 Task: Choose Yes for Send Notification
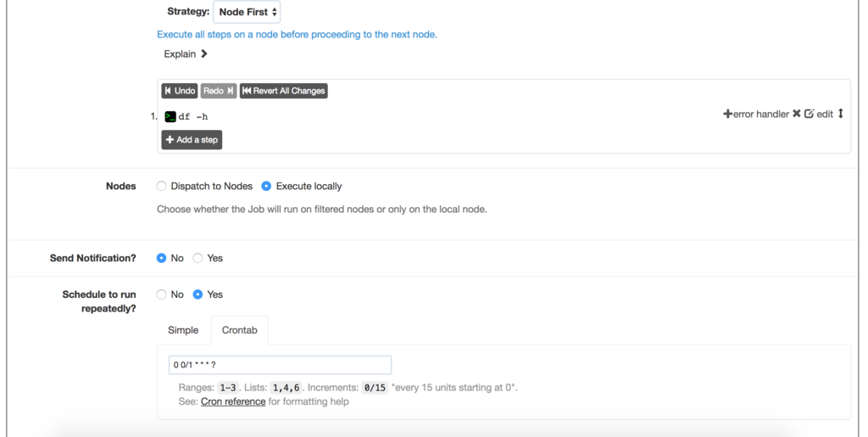tap(198, 258)
